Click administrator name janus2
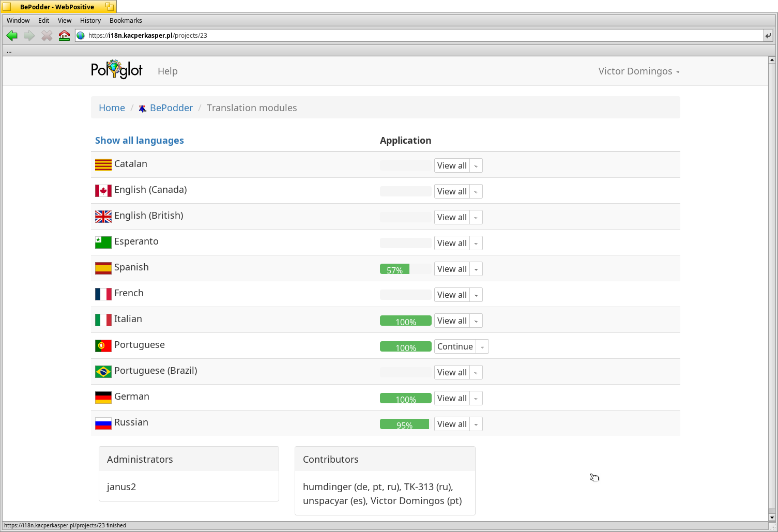The width and height of the screenshot is (778, 532). pyautogui.click(x=121, y=487)
